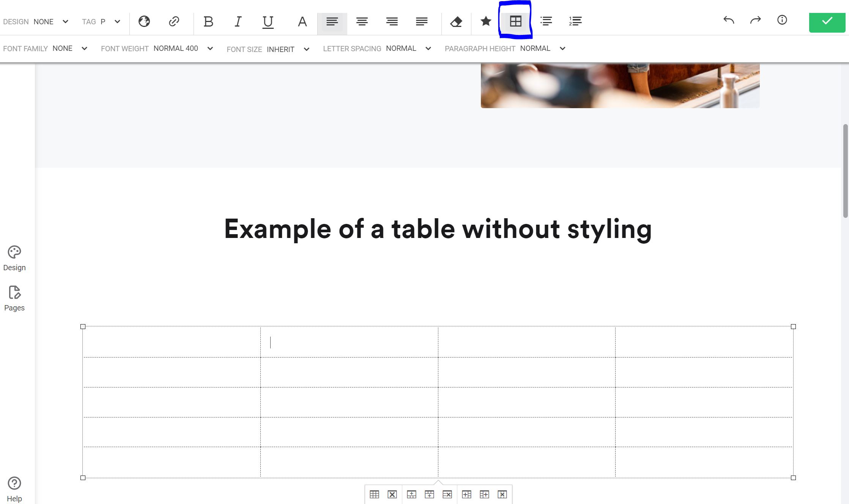
Task: Click the first cell of the table
Action: 172,342
